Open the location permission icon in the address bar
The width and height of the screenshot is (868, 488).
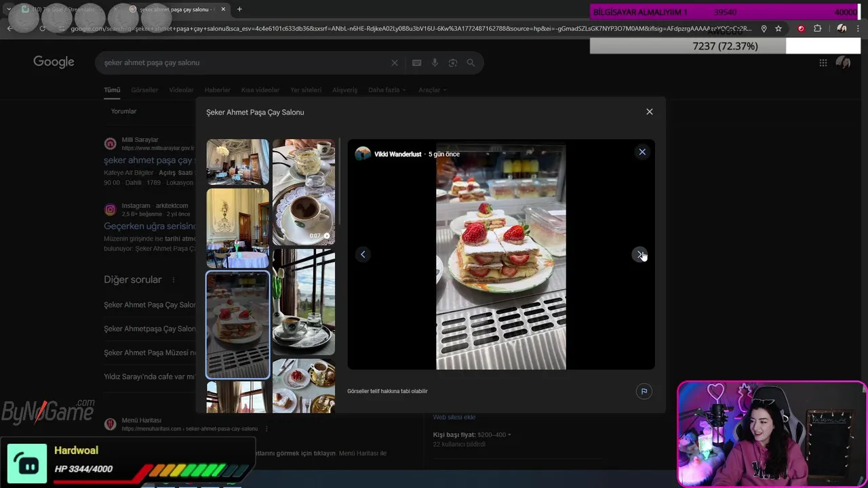(x=764, y=28)
